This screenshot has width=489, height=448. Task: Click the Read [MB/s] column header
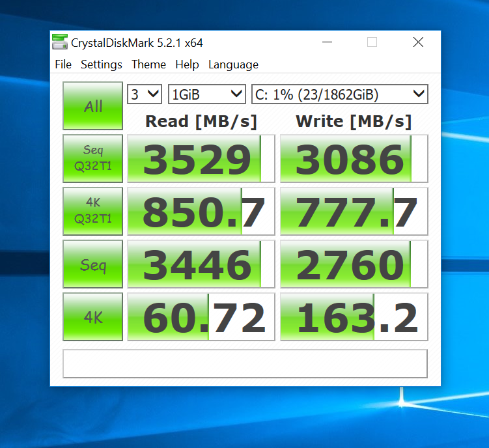point(201,121)
